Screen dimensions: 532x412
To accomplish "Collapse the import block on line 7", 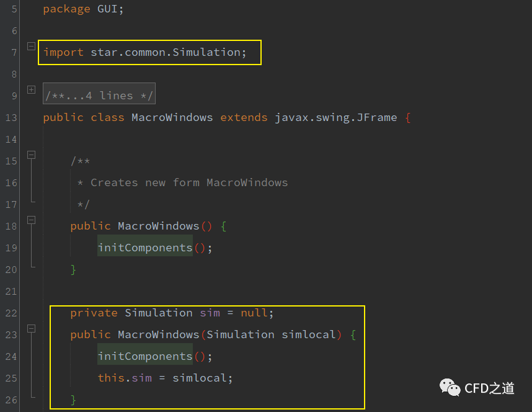I will coord(31,46).
